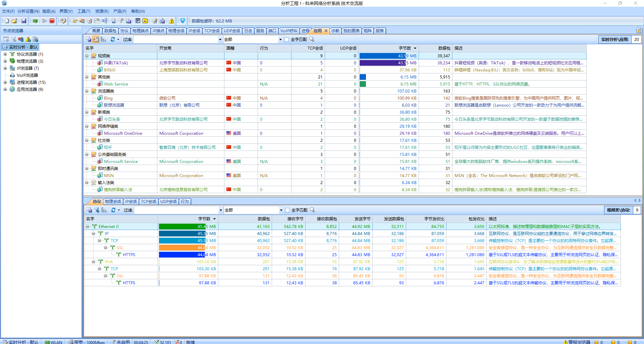644x344 pixels.
Task: Click the add-filter funnel icon in the node browser
Action: 13,39
